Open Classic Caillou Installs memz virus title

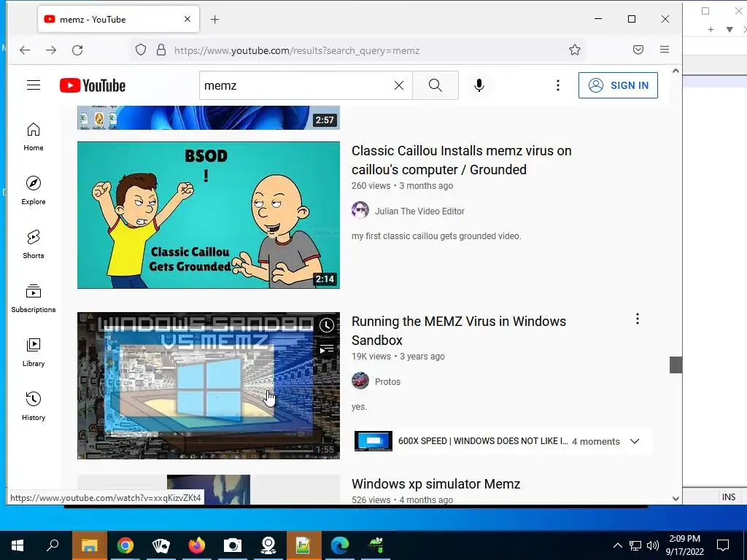tap(462, 160)
